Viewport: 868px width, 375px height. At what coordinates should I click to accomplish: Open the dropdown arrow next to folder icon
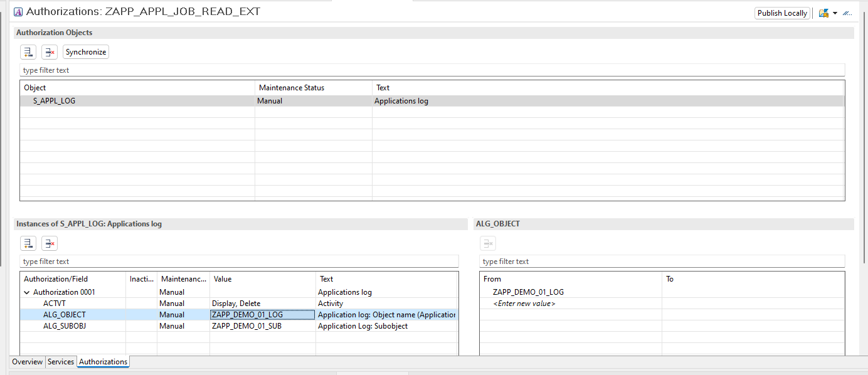pyautogui.click(x=835, y=13)
